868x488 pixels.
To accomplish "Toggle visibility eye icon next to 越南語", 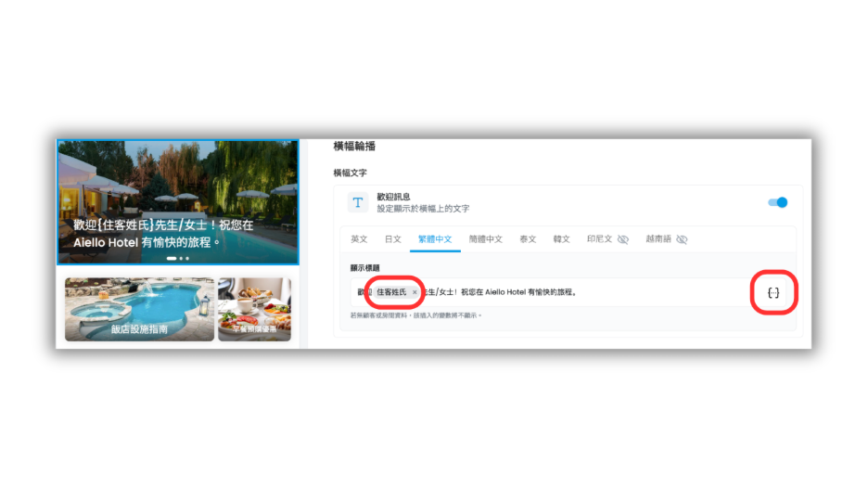I will tap(682, 239).
